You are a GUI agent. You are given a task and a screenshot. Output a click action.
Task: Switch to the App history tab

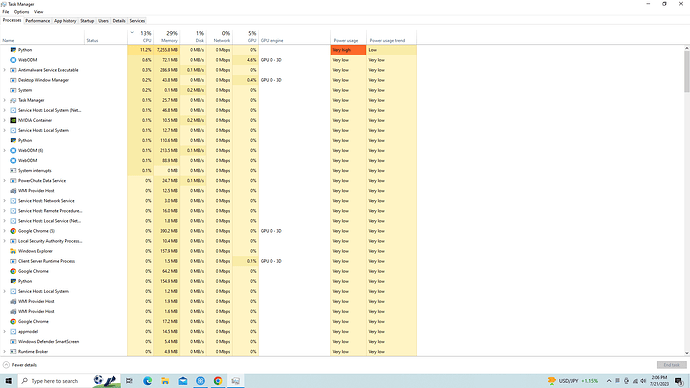point(65,21)
